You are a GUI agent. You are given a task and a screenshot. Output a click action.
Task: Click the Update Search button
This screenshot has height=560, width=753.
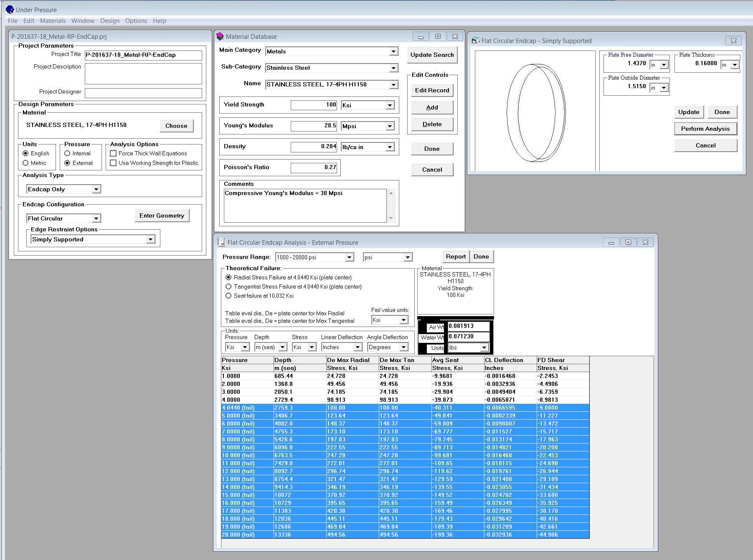click(432, 55)
